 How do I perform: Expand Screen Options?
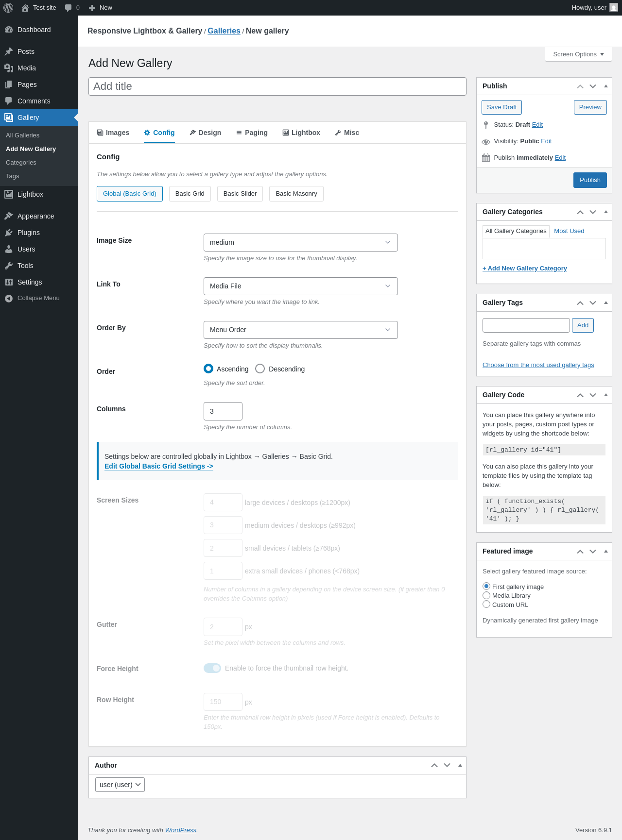(578, 54)
